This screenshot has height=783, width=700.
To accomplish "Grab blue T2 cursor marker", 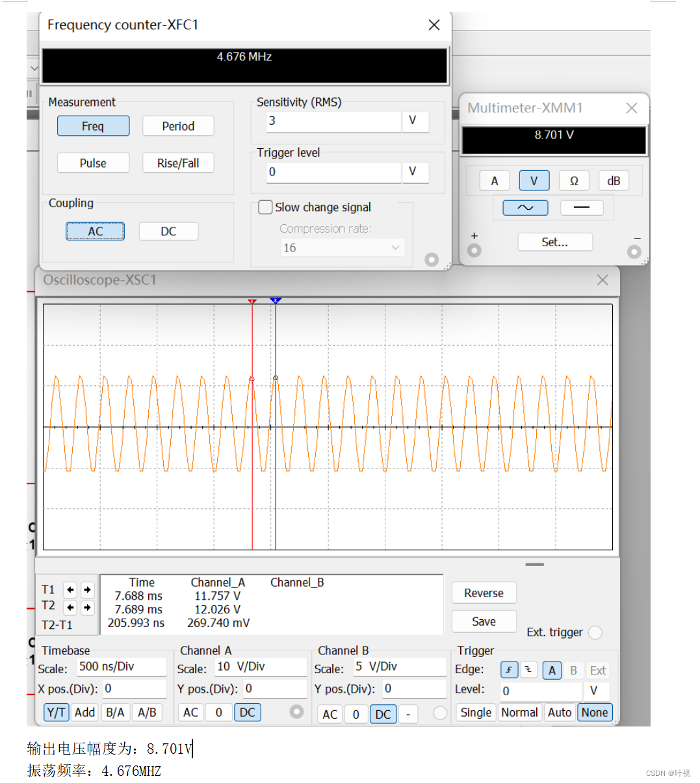I will 276,301.
